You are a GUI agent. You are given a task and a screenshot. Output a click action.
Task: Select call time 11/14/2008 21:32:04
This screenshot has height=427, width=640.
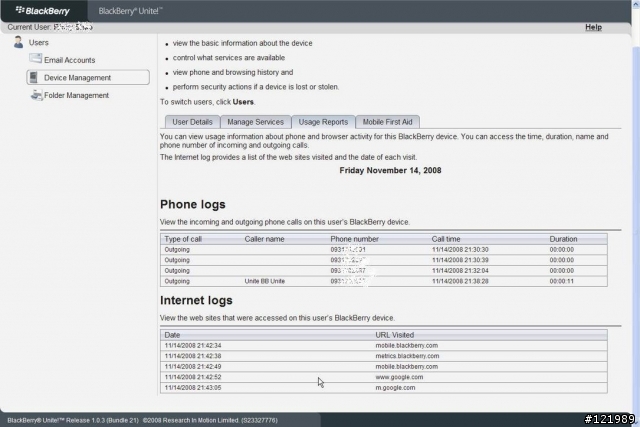(x=460, y=271)
